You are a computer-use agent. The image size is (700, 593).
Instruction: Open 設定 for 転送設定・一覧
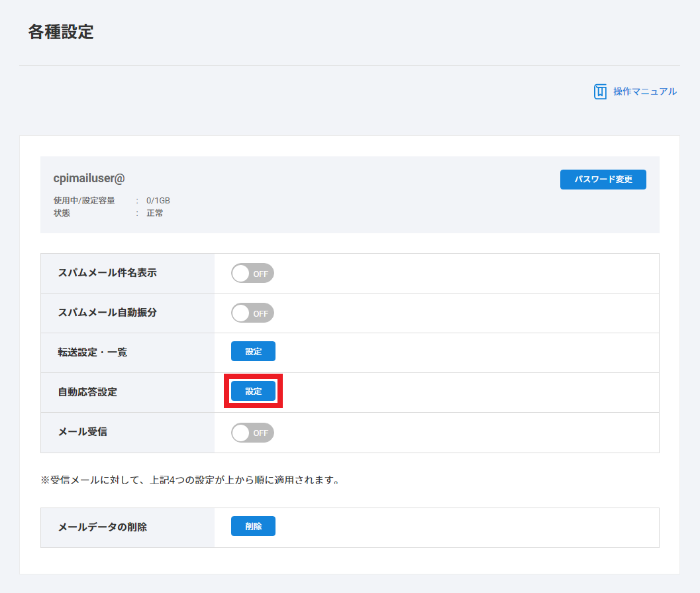click(x=253, y=352)
